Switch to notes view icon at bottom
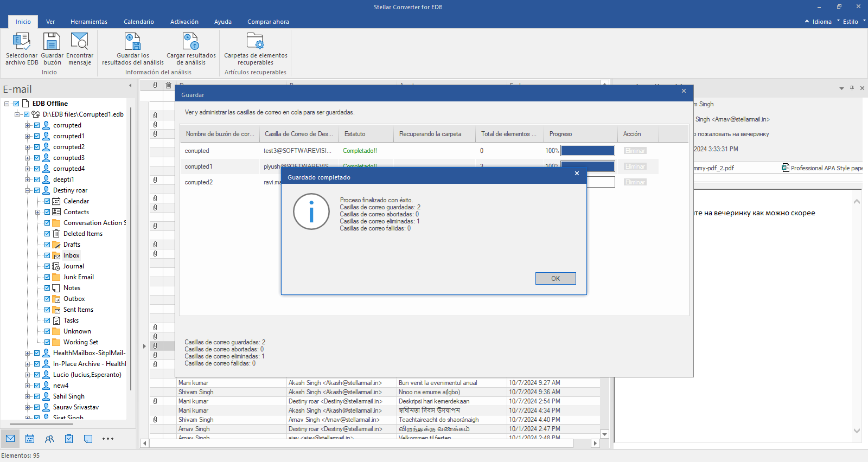The height and width of the screenshot is (462, 868). coord(88,439)
